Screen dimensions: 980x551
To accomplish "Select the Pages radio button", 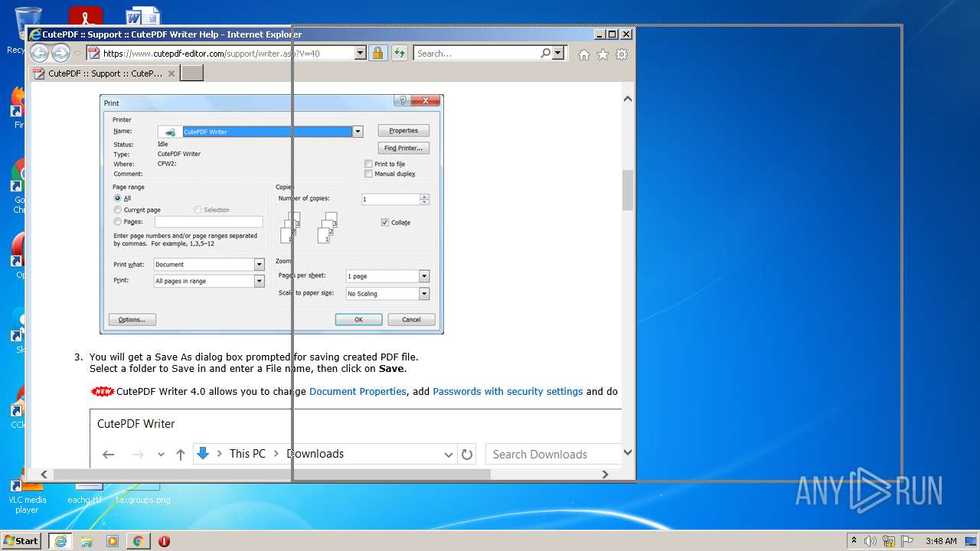I will click(x=117, y=221).
